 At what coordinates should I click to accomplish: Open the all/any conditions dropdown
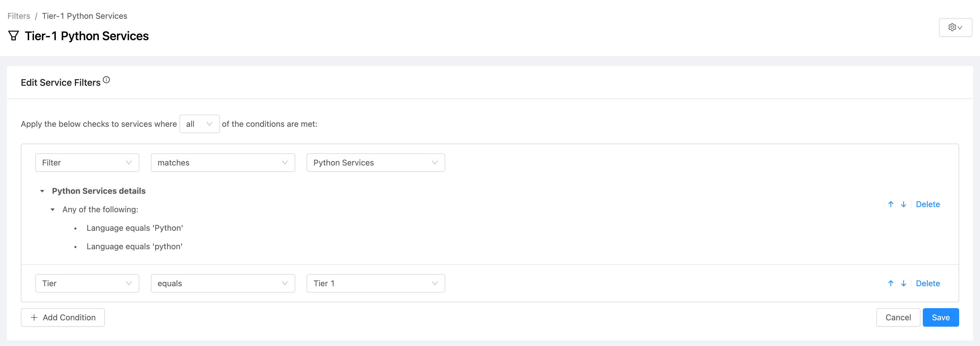pos(199,124)
